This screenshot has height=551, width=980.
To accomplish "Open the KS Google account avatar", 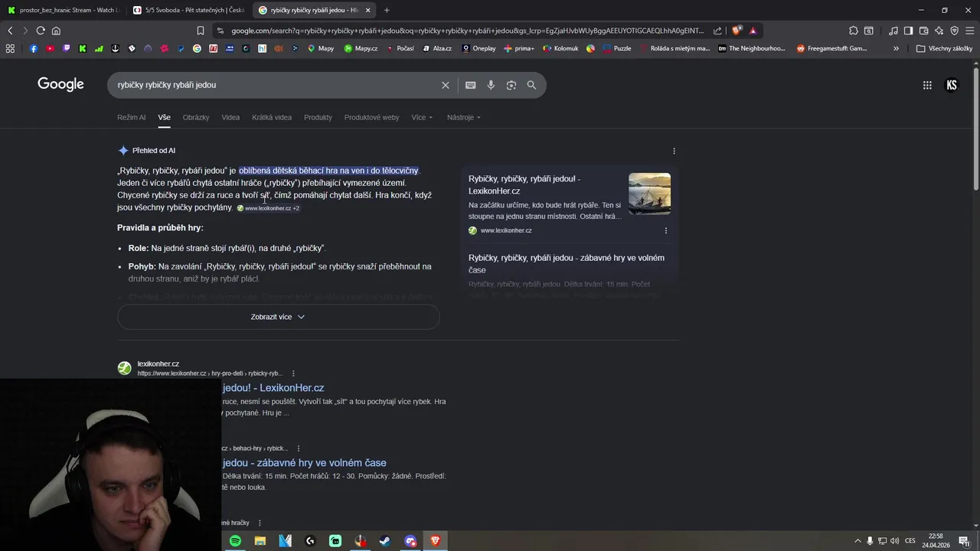I will click(x=952, y=85).
